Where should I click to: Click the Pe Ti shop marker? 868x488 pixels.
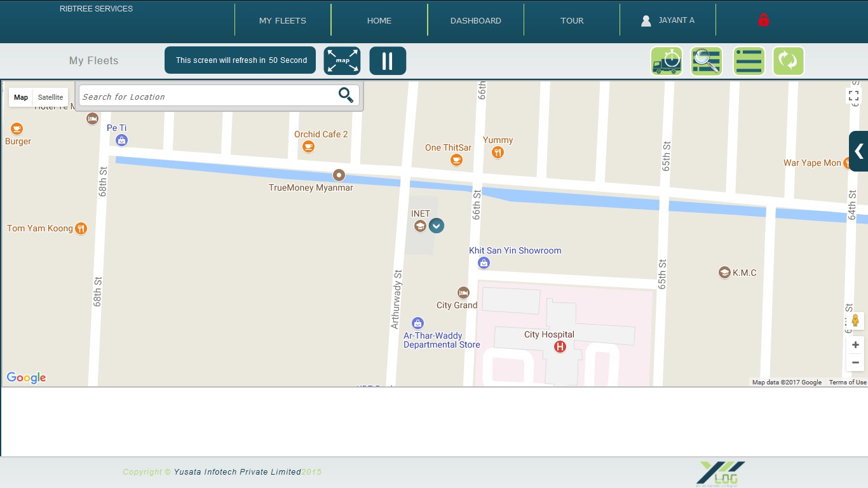pyautogui.click(x=121, y=140)
